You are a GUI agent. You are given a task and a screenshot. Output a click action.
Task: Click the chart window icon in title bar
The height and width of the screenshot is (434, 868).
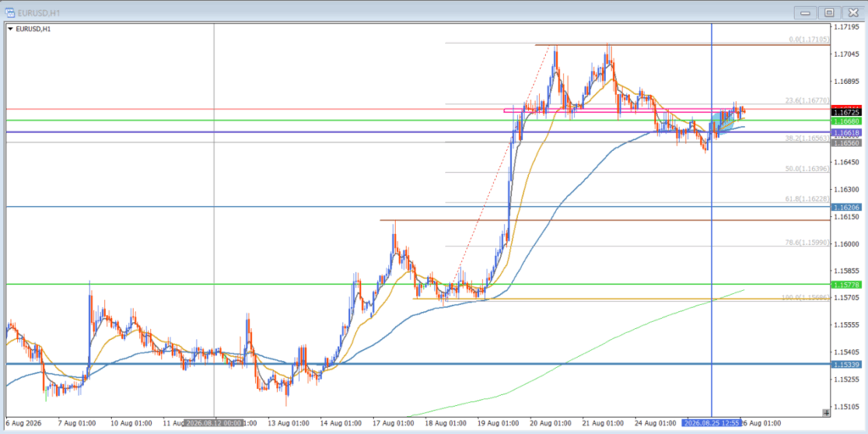click(10, 12)
